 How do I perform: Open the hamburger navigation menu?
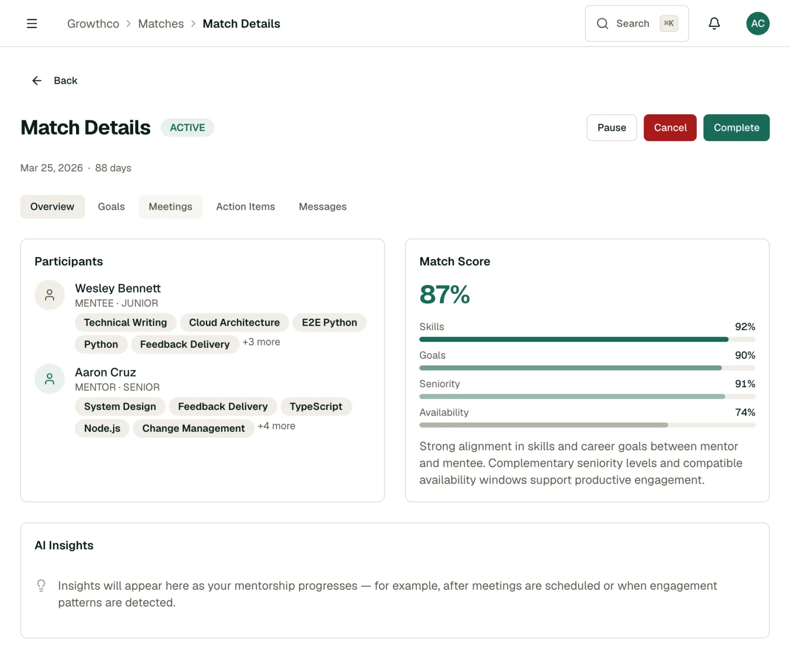click(32, 24)
